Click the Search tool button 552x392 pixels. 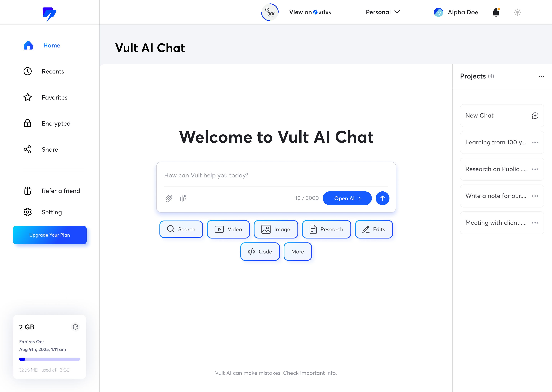click(181, 229)
